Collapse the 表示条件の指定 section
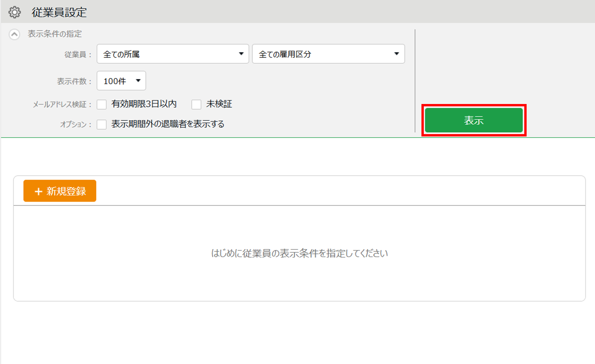The height and width of the screenshot is (364, 595). [14, 34]
